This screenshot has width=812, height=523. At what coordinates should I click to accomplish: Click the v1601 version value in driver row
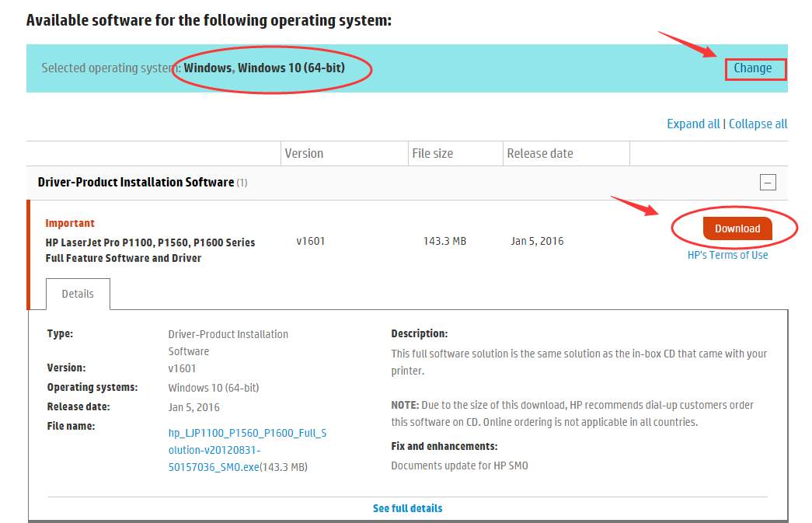pyautogui.click(x=310, y=242)
